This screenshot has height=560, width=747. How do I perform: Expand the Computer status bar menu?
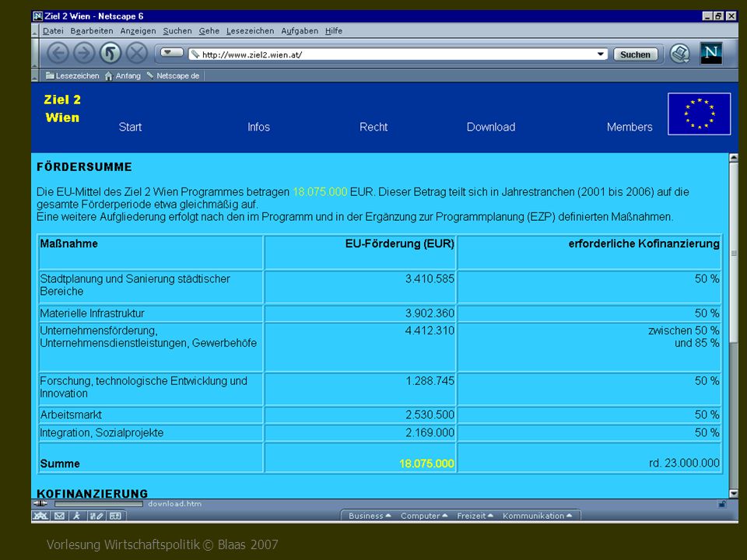[x=424, y=516]
